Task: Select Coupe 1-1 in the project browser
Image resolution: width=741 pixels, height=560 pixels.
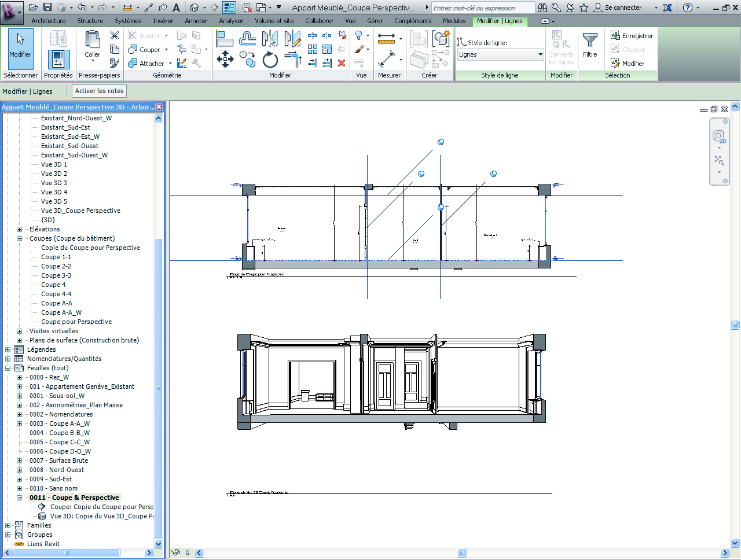Action: pos(58,257)
